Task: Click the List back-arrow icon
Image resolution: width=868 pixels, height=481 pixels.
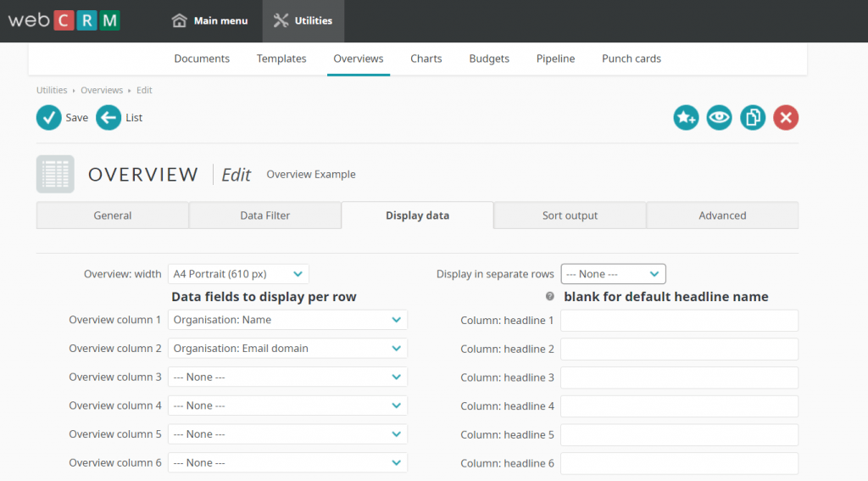Action: pos(108,118)
